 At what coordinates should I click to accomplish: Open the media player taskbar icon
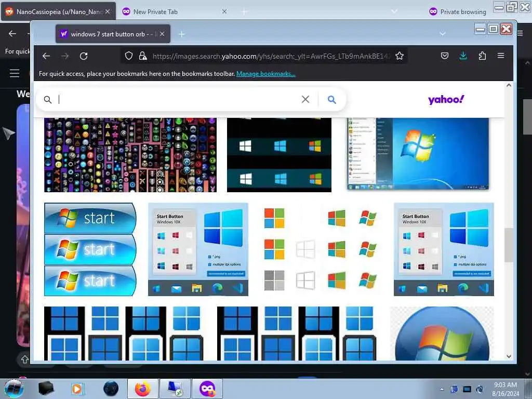pyautogui.click(x=77, y=389)
